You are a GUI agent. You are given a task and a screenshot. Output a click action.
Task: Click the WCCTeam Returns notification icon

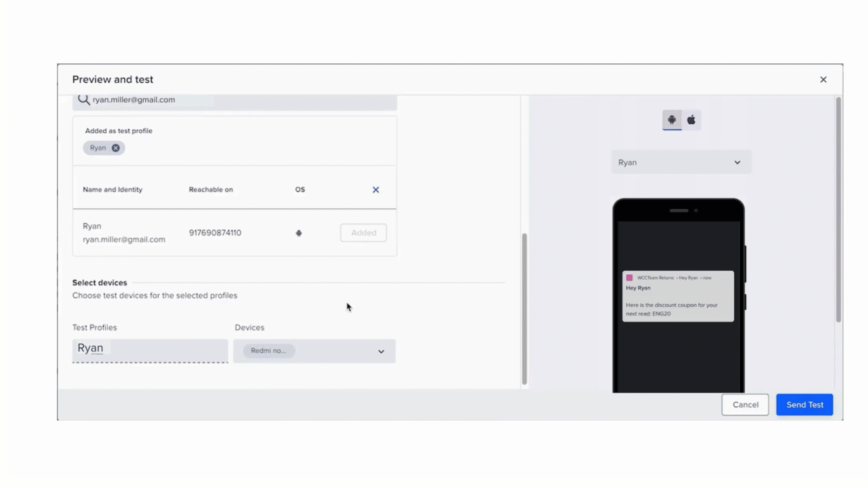pyautogui.click(x=630, y=278)
